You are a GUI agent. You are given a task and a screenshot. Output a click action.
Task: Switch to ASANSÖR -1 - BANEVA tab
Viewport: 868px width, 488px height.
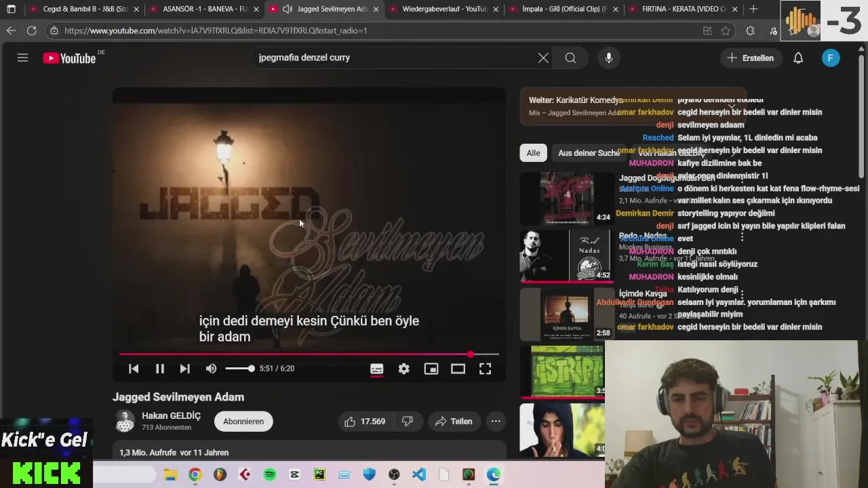click(x=204, y=9)
